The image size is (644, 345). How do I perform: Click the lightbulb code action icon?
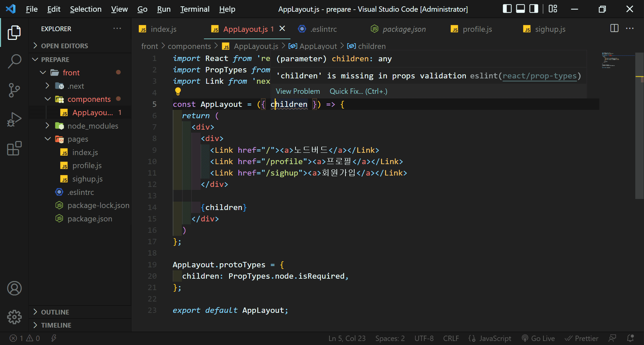pyautogui.click(x=178, y=91)
